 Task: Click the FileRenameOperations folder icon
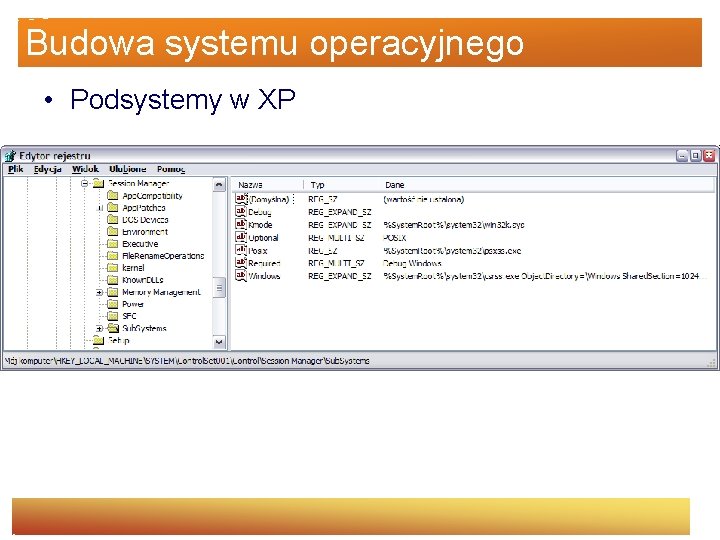coord(113,256)
